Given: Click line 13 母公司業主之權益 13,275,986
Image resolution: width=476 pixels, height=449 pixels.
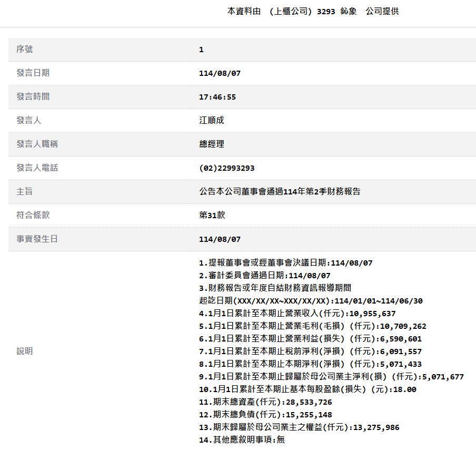Looking at the screenshot, I should (299, 427).
